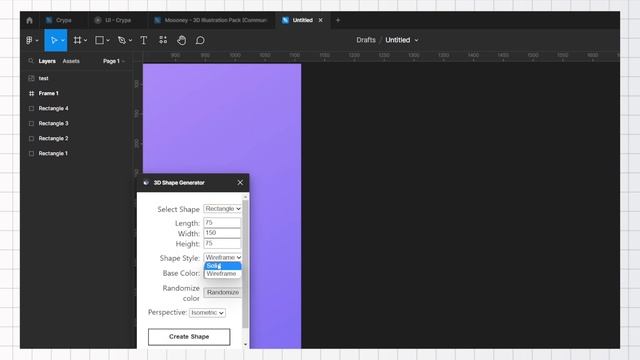Select the Pen tool

122,40
